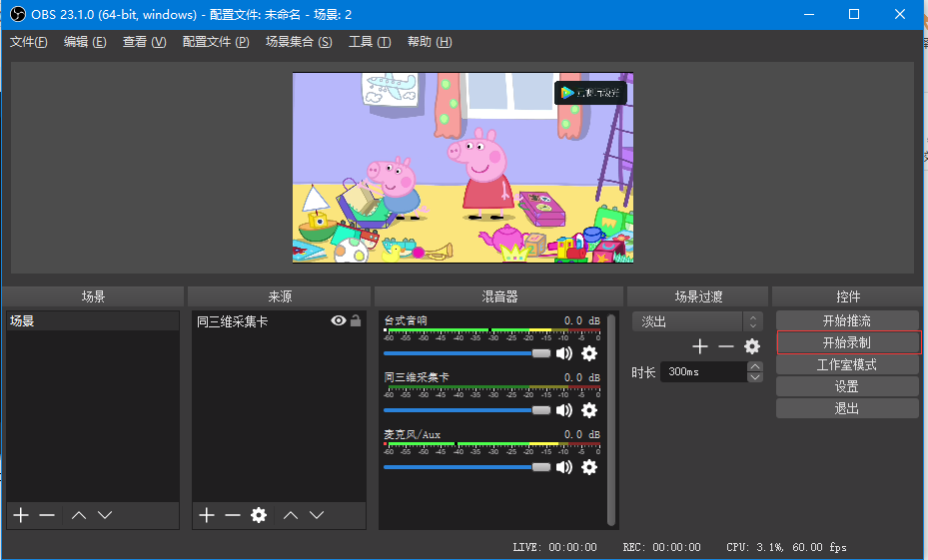This screenshot has width=928, height=560.
Task: Click CPU usage status text
Action: coord(786,548)
